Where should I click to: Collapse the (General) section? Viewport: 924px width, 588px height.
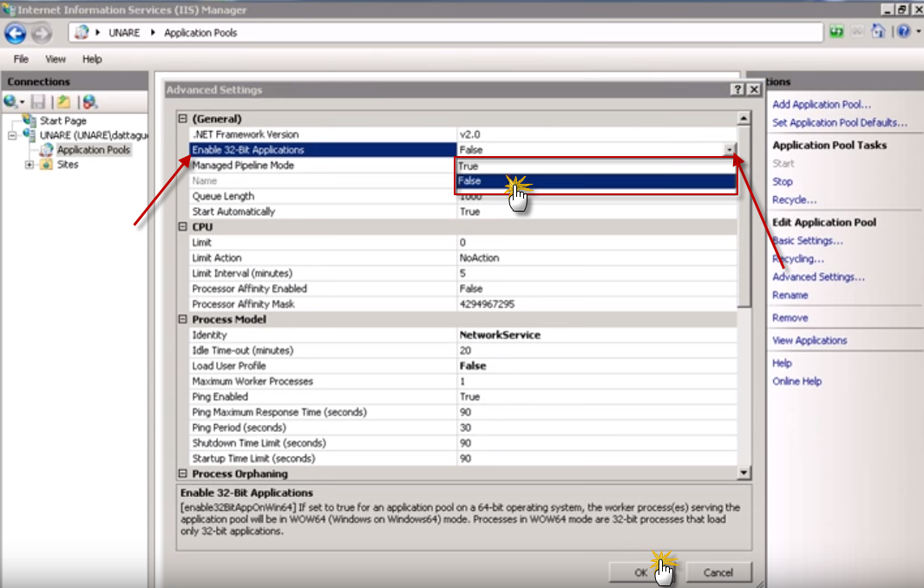pyautogui.click(x=182, y=119)
